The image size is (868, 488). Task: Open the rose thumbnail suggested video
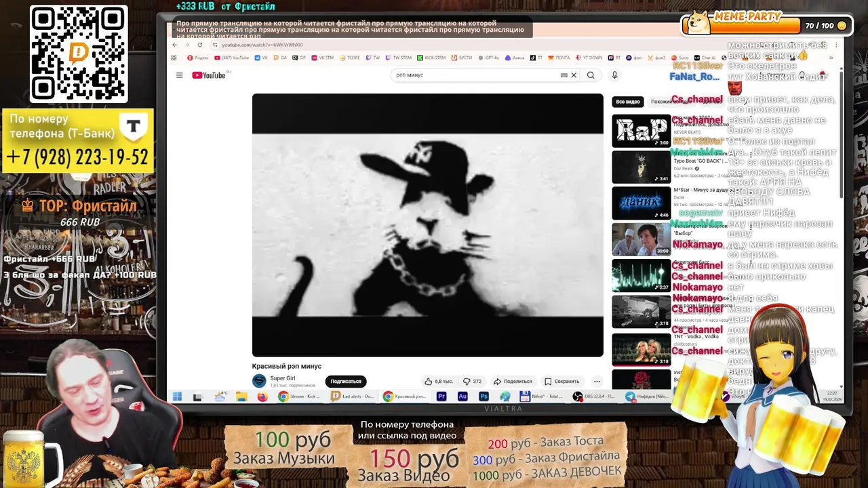641,379
